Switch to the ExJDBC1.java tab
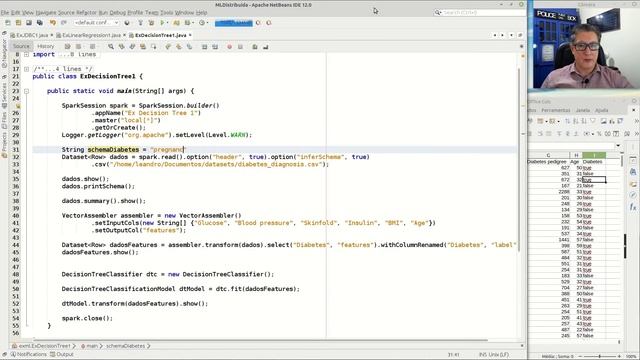Viewport: 640px width, 360px height. pos(32,36)
